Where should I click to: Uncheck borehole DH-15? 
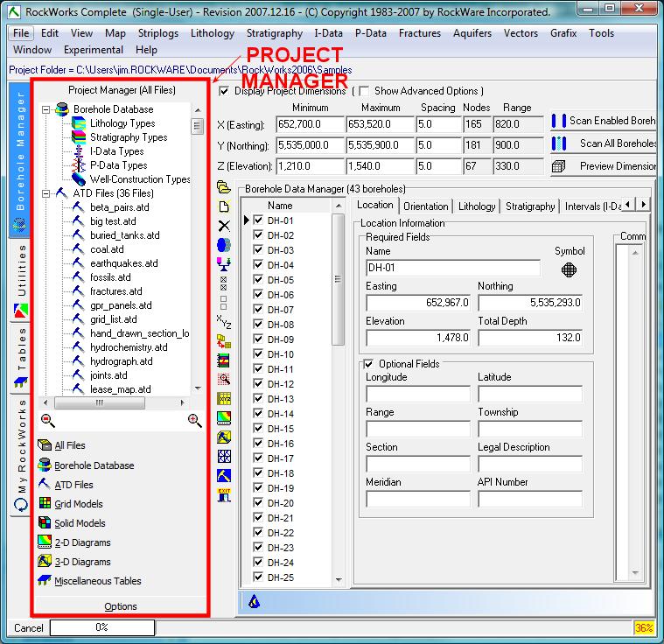pyautogui.click(x=258, y=428)
